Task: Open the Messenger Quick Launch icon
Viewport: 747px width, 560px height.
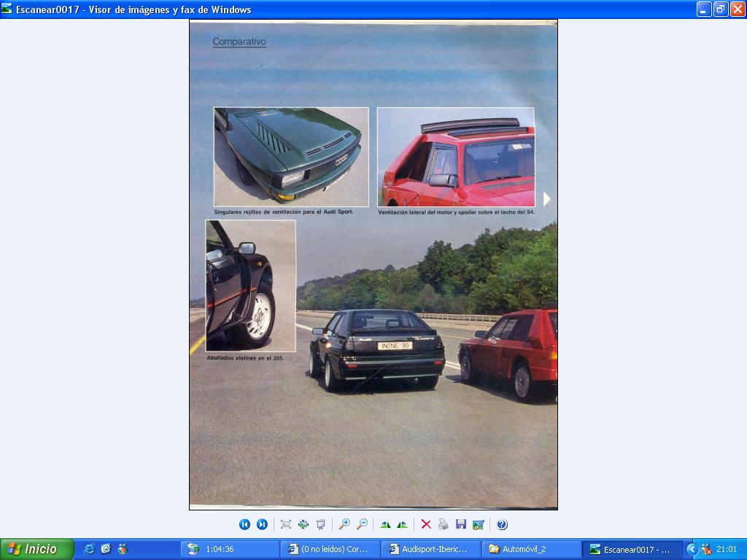Action: (123, 549)
